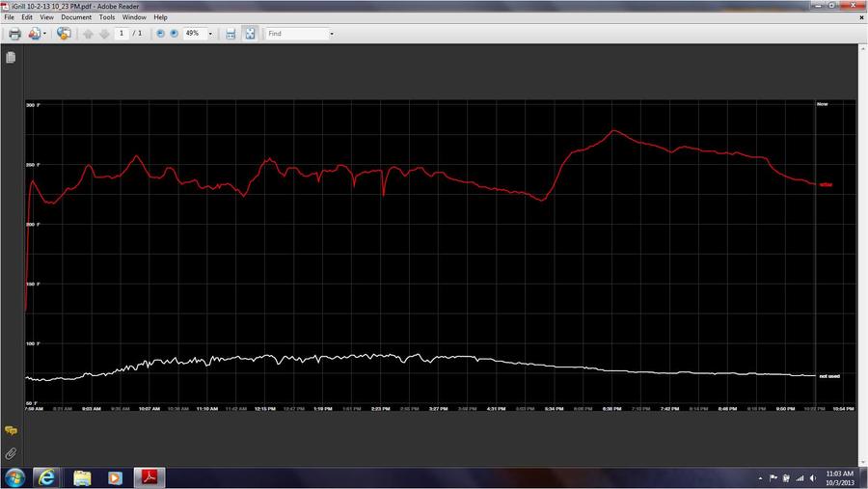This screenshot has height=489, width=868.
Task: Open the Attachments paperclip panel
Action: 11,452
